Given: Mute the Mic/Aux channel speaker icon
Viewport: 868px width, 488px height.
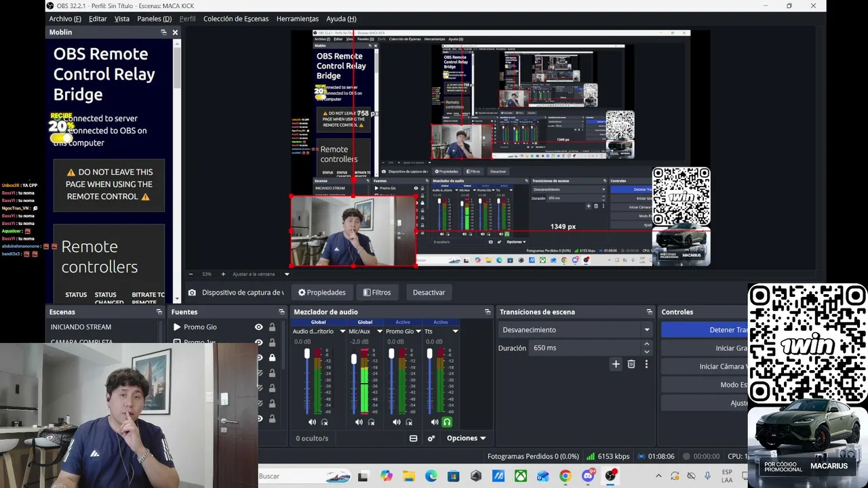Looking at the screenshot, I should [359, 422].
